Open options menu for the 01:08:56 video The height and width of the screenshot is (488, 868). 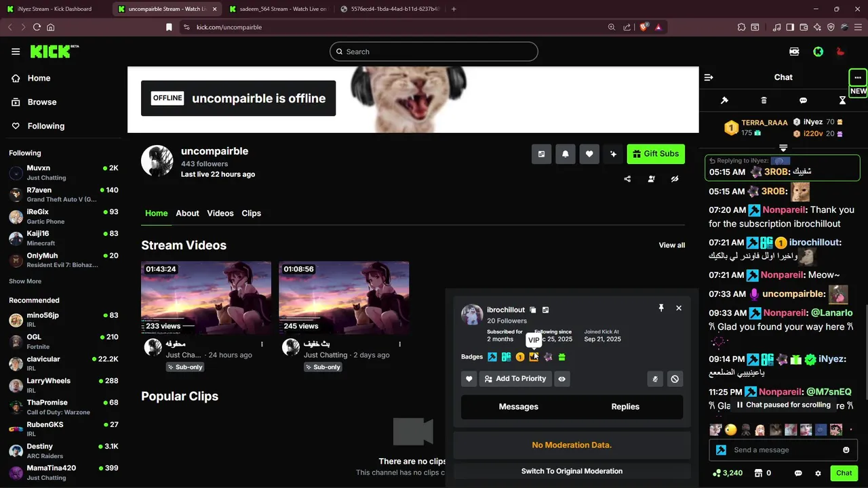(399, 344)
